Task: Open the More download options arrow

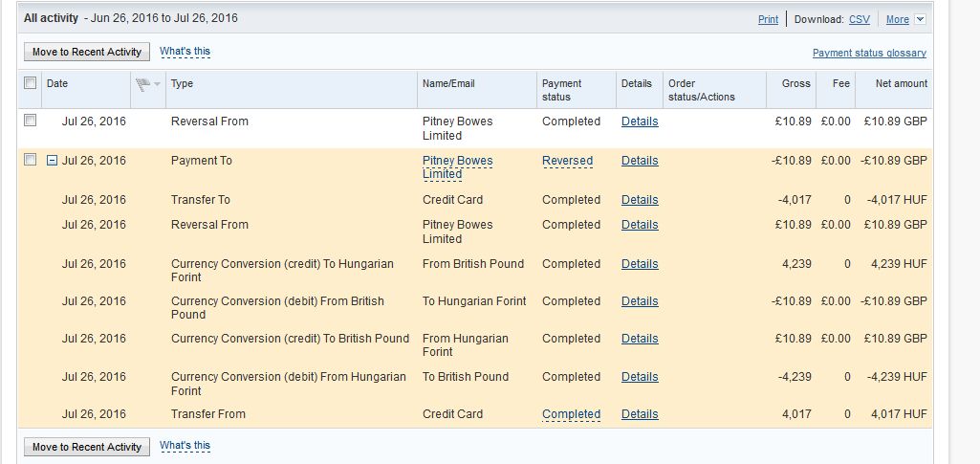Action: click(x=920, y=19)
